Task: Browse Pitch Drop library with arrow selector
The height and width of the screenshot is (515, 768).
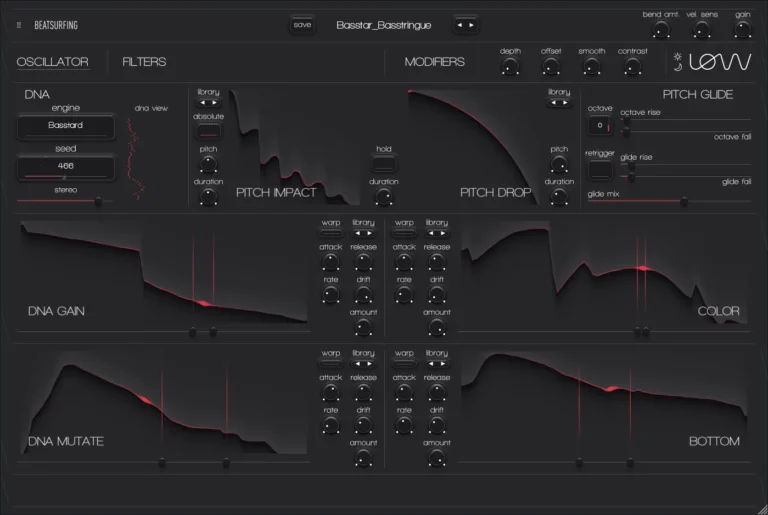Action: (x=559, y=102)
